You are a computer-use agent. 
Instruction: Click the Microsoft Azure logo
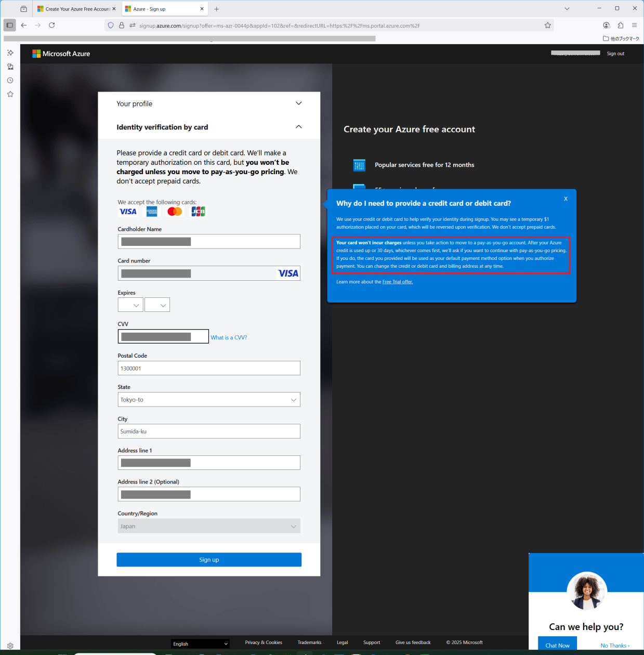point(61,54)
